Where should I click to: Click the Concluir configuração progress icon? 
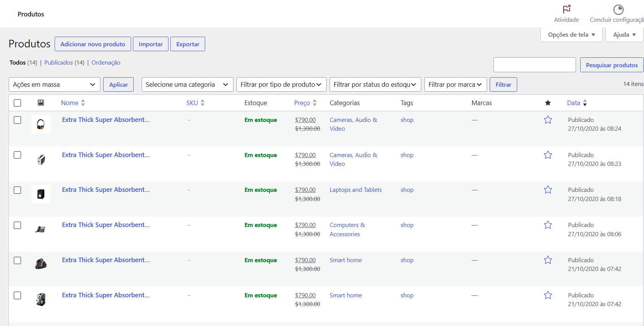click(x=618, y=9)
